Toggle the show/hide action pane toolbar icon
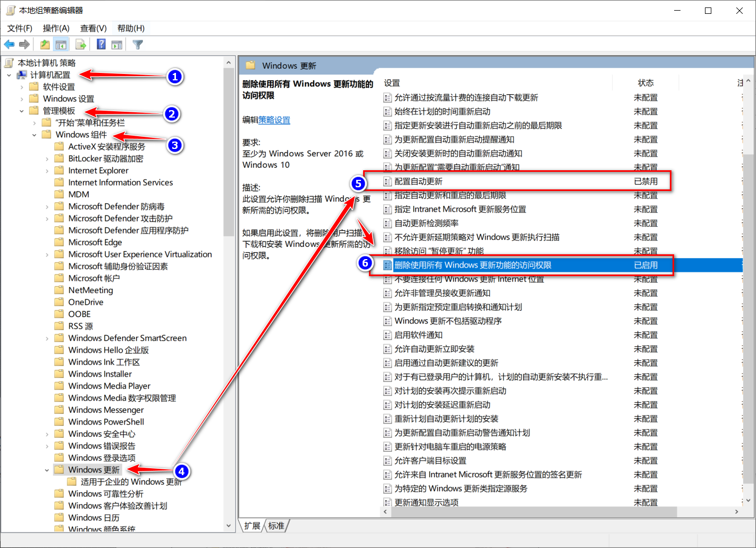 pyautogui.click(x=117, y=45)
